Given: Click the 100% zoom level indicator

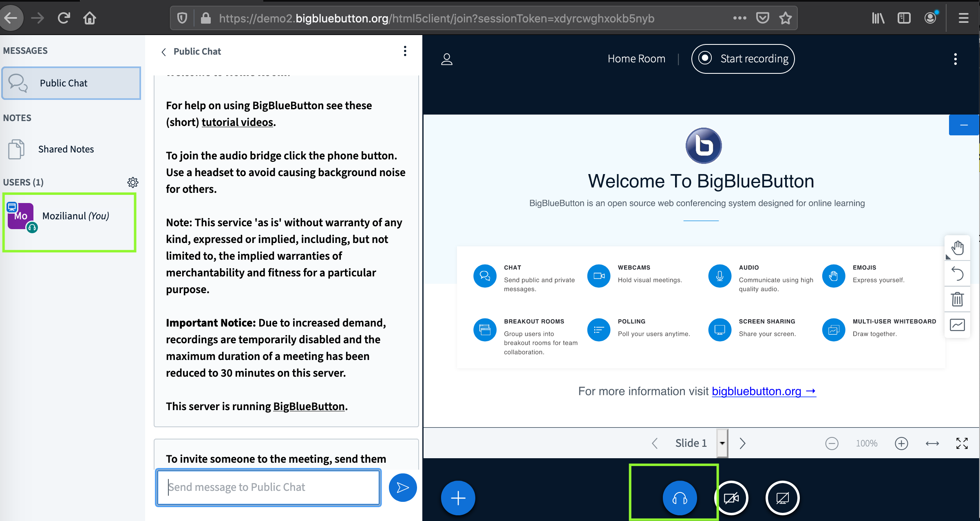Looking at the screenshot, I should (866, 443).
